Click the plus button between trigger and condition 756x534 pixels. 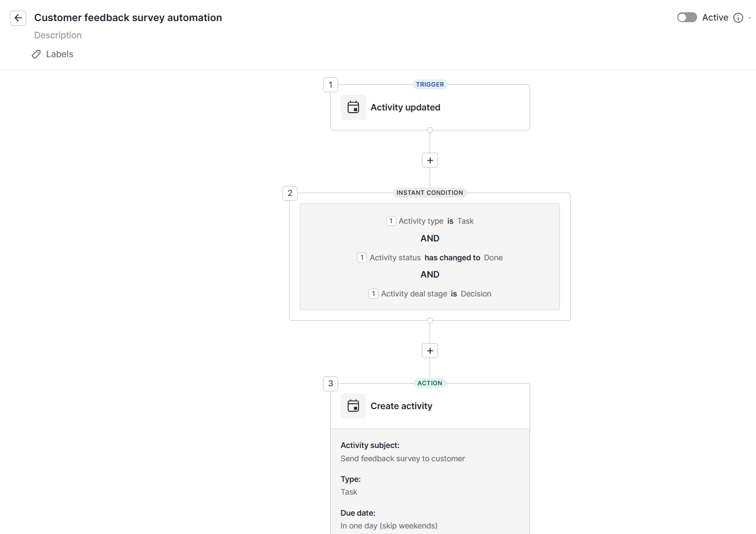click(430, 160)
